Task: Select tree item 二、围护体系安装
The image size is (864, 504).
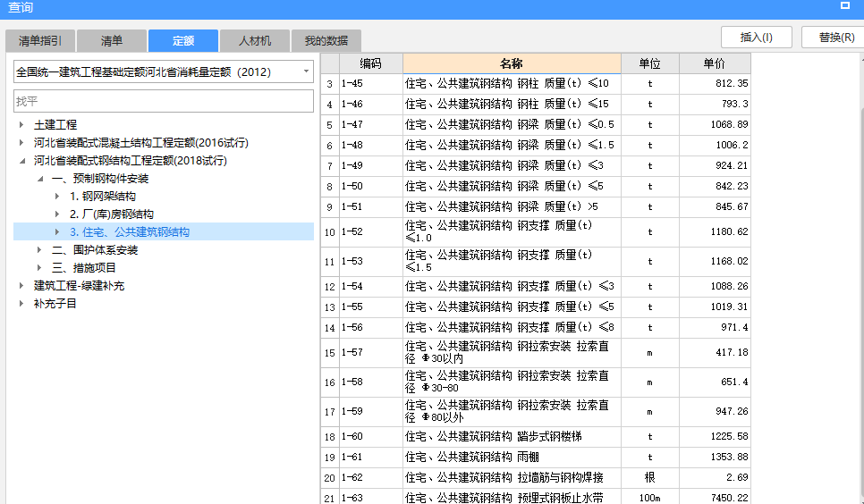Action: [x=95, y=250]
